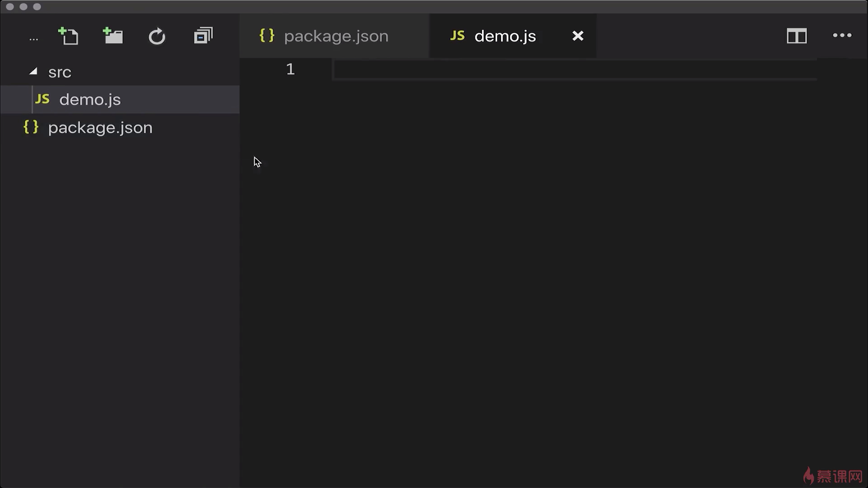The height and width of the screenshot is (488, 868).
Task: Switch to the package.json tab
Action: (x=335, y=36)
